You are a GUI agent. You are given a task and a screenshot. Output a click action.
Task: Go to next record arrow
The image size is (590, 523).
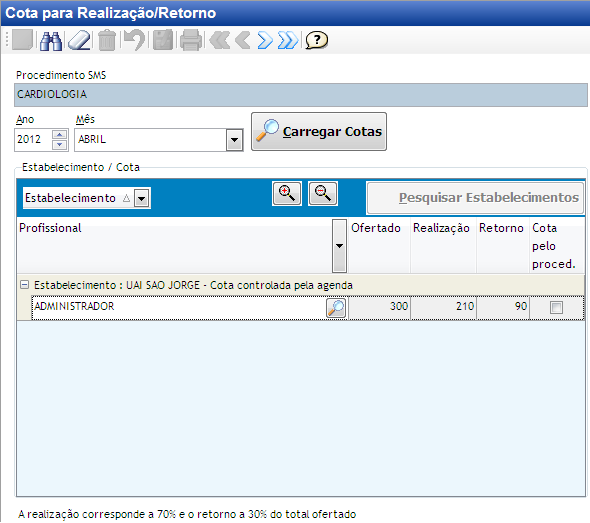coord(265,40)
